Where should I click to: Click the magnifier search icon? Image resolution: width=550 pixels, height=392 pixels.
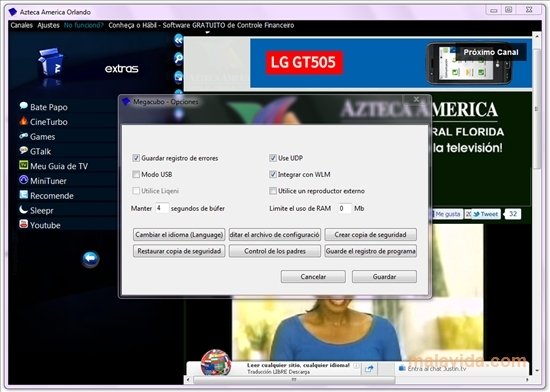click(179, 58)
